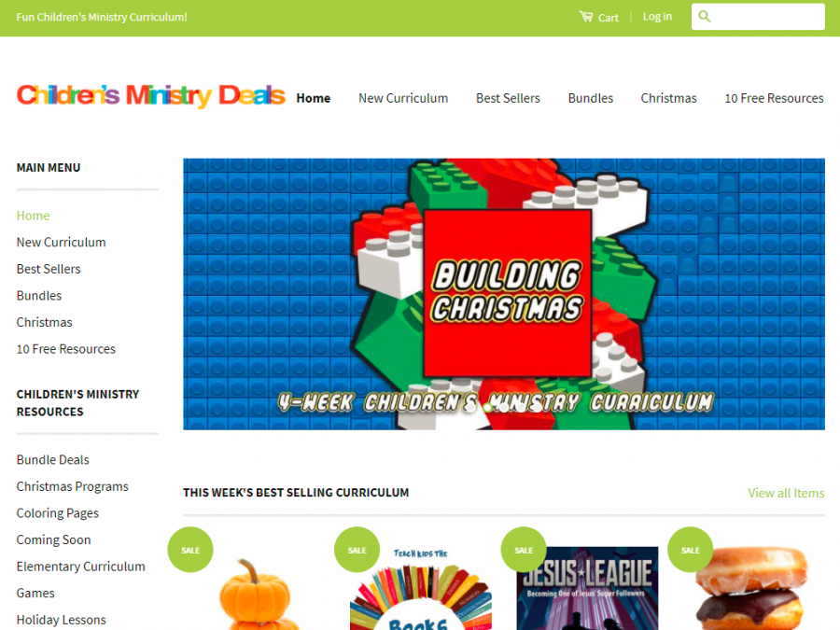The height and width of the screenshot is (630, 840).
Task: Click View all Items link
Action: [786, 493]
